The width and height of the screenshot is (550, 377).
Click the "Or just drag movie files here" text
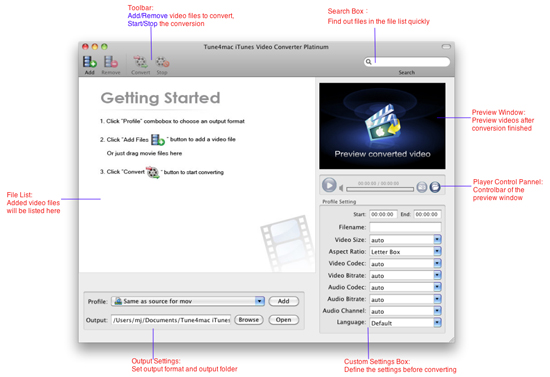[144, 153]
